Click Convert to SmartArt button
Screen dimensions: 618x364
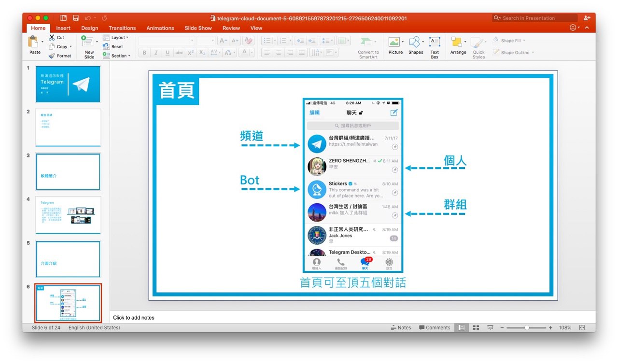(x=368, y=47)
